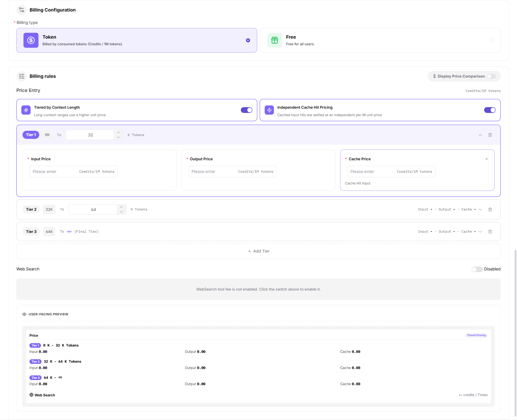
Task: Click the Tier 2 token limit field showing 64
Action: [93, 210]
